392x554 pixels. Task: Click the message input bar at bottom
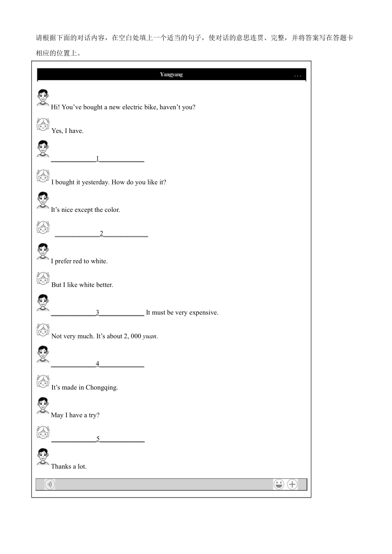pyautogui.click(x=171, y=484)
